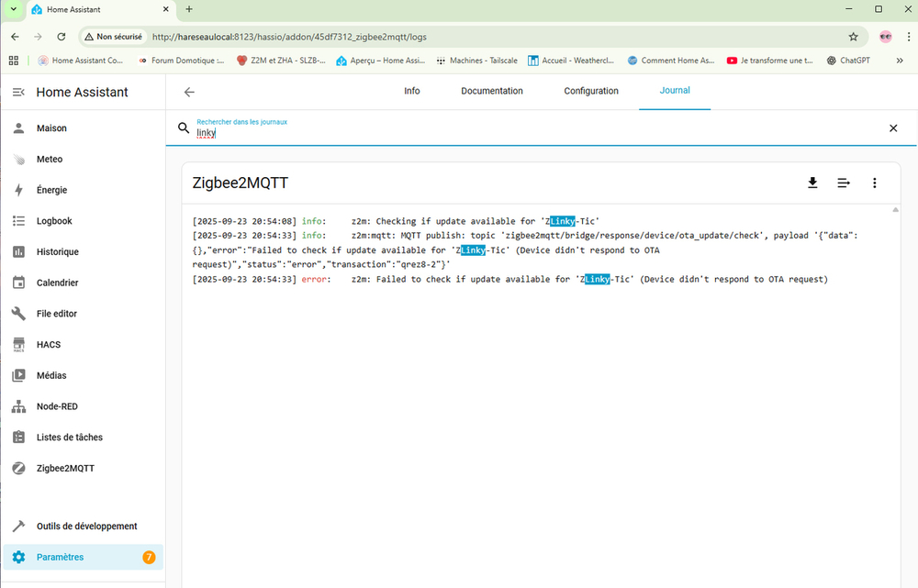The image size is (918, 588).
Task: Open the Meteo dashboard
Action: tap(84, 159)
